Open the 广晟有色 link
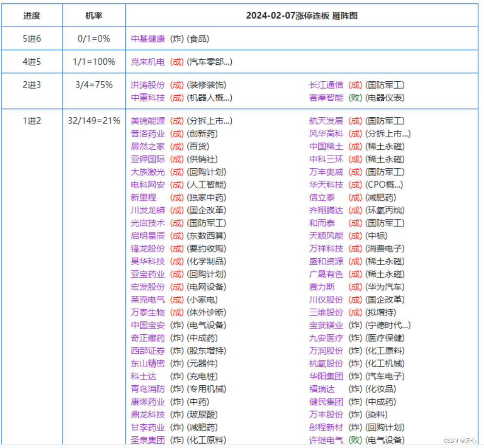 (326, 274)
